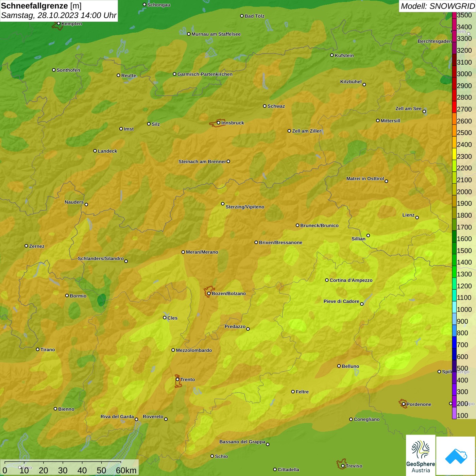Click the Lienz location dot
The width and height of the screenshot is (476, 476).
coord(417,218)
